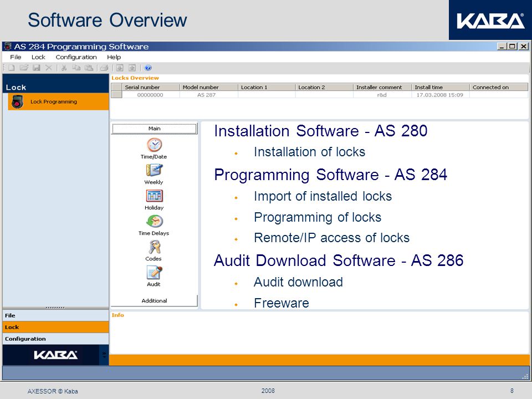The height and width of the screenshot is (399, 532).
Task: Click the New file toolbar icon
Action: [x=12, y=68]
